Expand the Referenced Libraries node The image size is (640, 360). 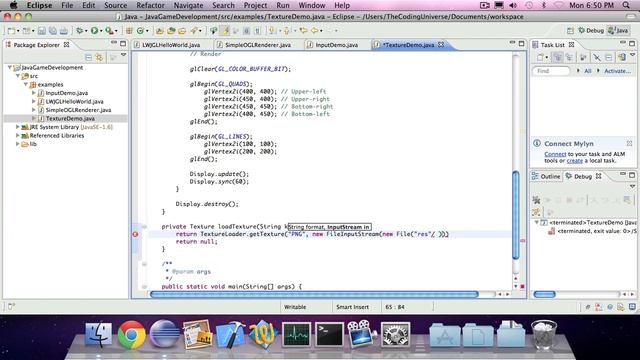coord(18,136)
